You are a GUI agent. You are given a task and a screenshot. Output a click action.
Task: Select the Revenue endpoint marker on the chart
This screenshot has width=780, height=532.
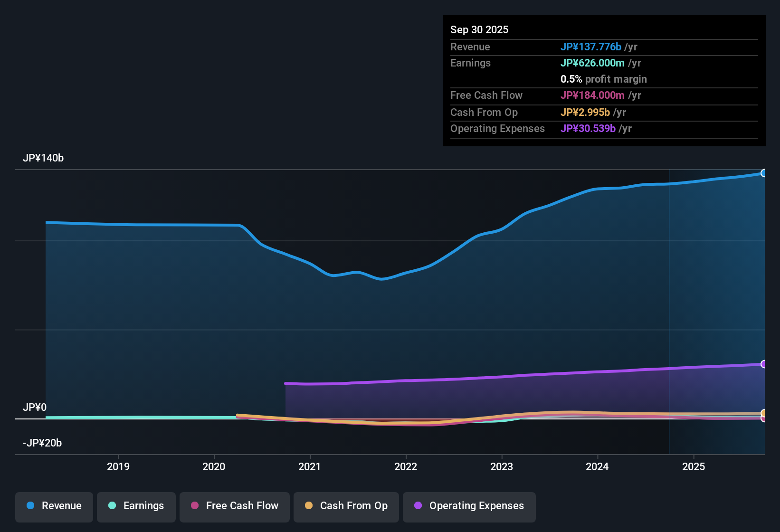point(764,173)
